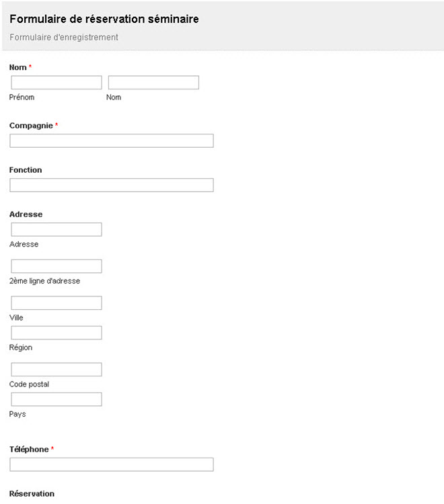Click the Ville input field
This screenshot has height=504, width=444.
[56, 303]
